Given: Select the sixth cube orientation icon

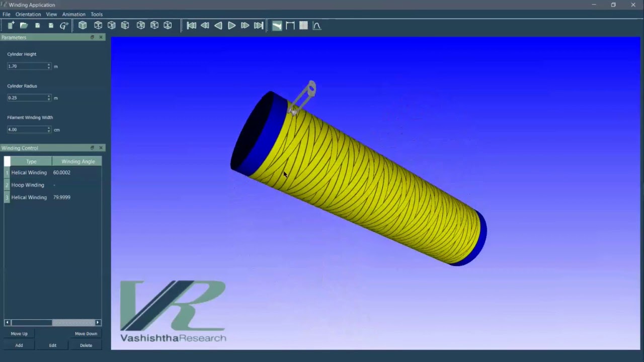Looking at the screenshot, I should [154, 25].
